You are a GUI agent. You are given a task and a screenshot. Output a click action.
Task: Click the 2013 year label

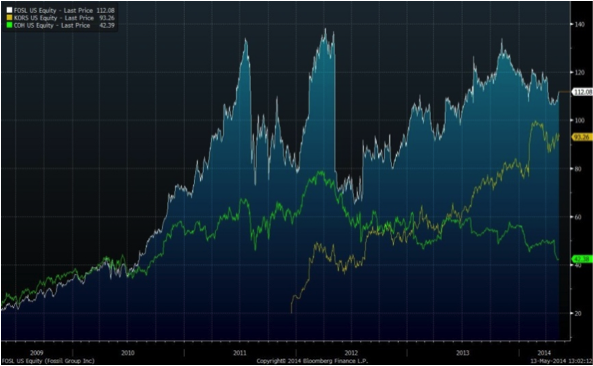tap(463, 353)
